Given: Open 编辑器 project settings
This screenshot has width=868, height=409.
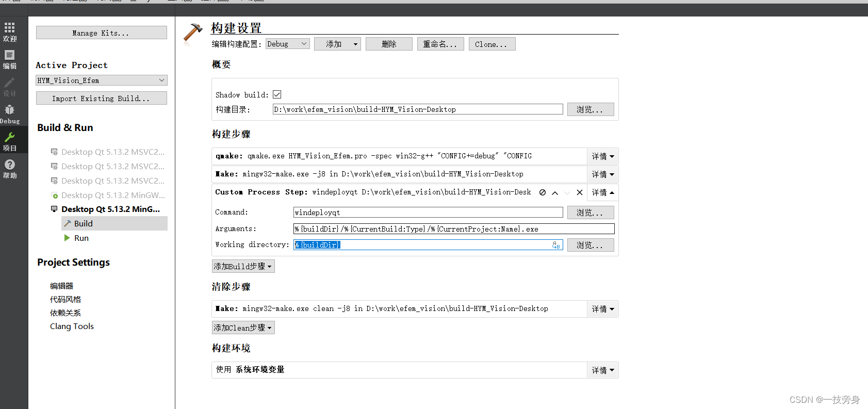Looking at the screenshot, I should tap(62, 286).
